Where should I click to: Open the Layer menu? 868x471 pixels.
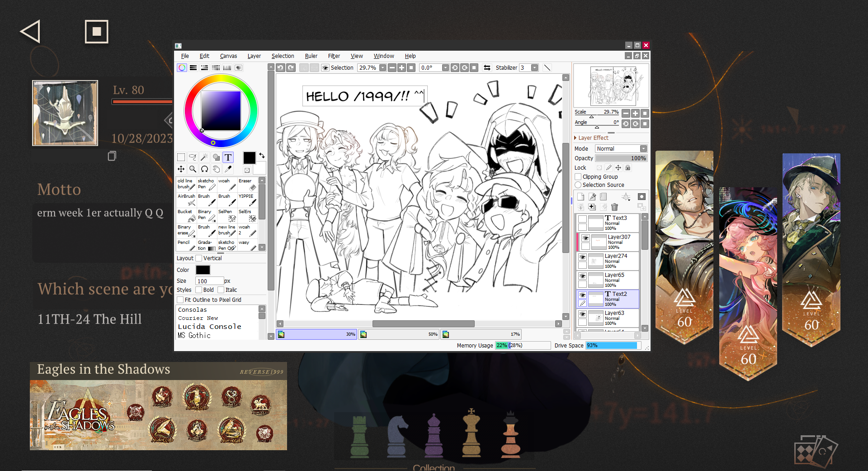(x=254, y=56)
